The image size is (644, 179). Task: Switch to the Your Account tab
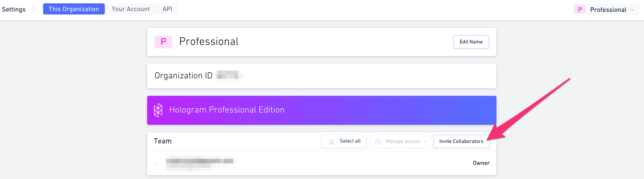coord(131,9)
